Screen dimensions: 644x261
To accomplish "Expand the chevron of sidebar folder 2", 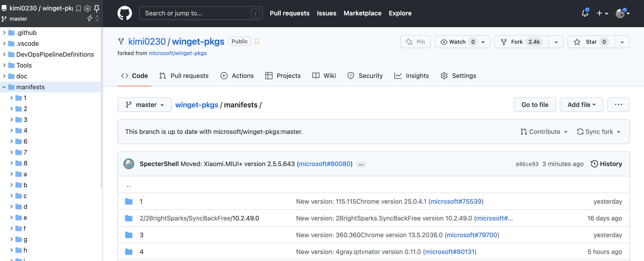I will (12, 109).
